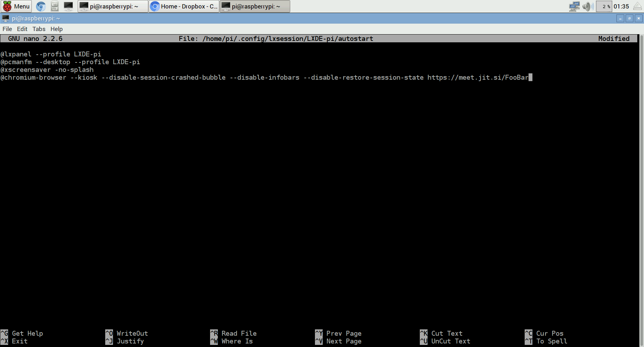The image size is (644, 347).
Task: Switch to the Home - Dropbox taskbar window
Action: [184, 6]
